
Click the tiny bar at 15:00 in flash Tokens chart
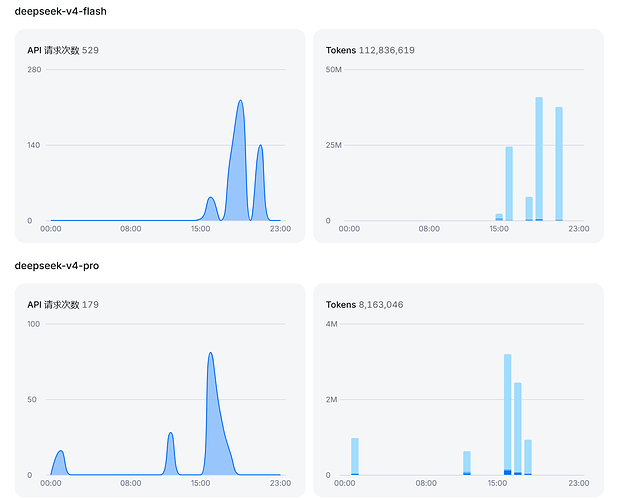[x=499, y=217]
